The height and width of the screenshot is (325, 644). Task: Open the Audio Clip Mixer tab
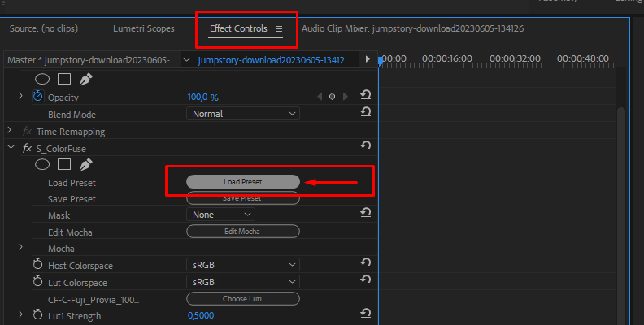[x=413, y=28]
